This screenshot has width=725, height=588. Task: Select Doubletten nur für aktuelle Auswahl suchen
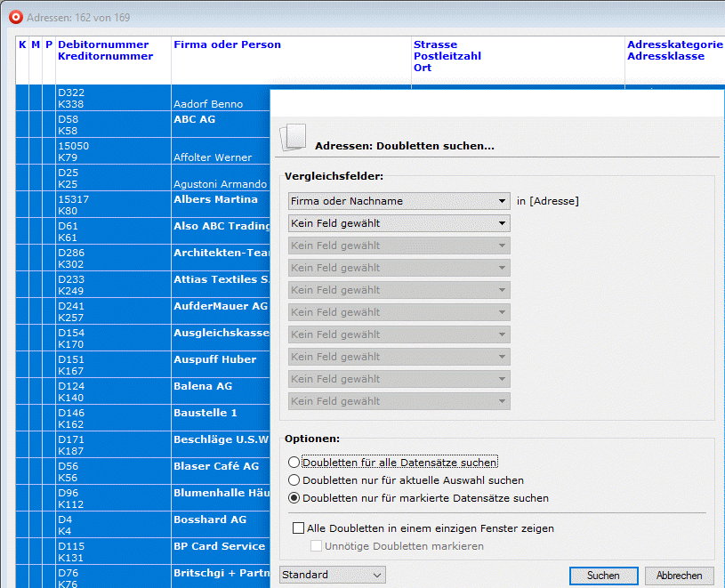[294, 480]
